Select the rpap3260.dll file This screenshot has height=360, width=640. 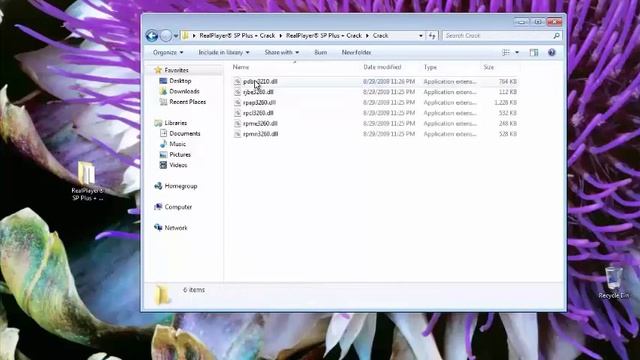[260, 103]
